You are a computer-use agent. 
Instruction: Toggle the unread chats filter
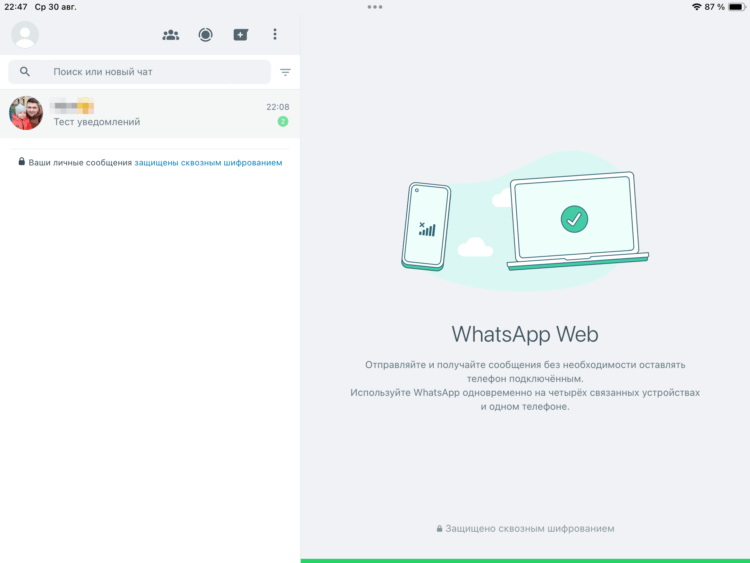click(285, 72)
